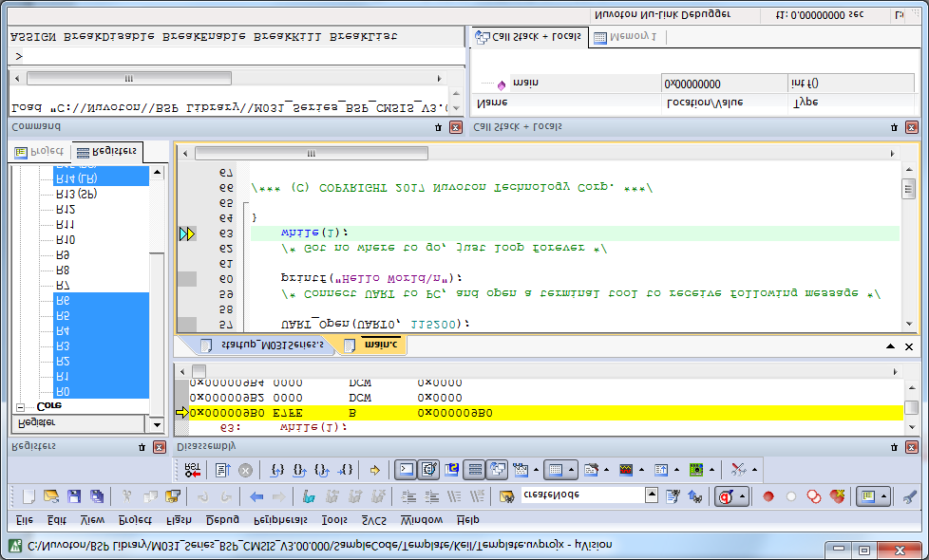Click the Run to Cursor Line icon
Screen dimensions: 929x560
pyautogui.click(x=346, y=469)
